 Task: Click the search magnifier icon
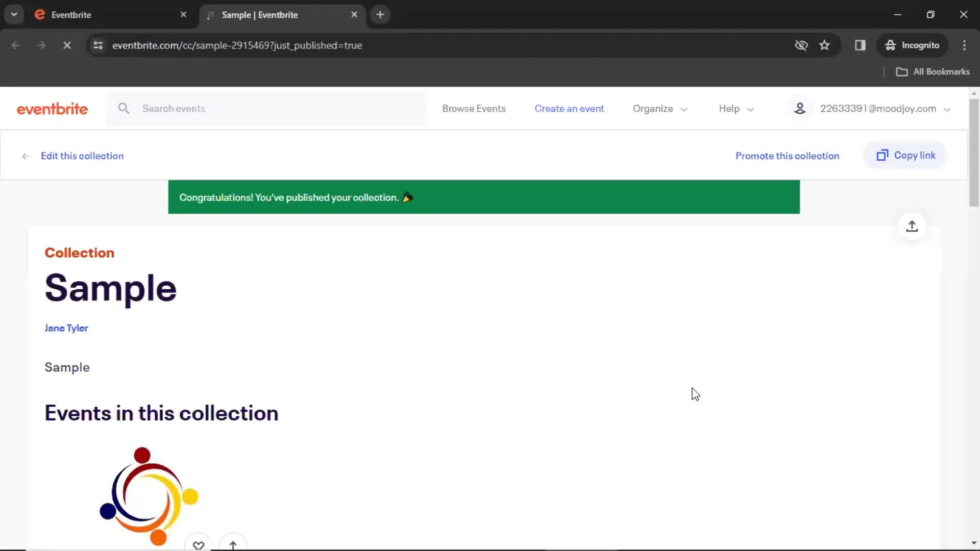point(123,108)
